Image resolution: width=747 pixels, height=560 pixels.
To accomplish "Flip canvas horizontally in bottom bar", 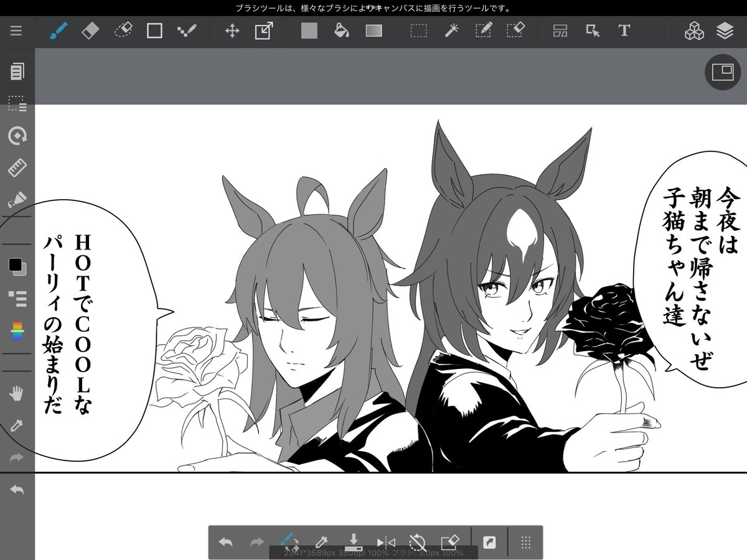I will (x=386, y=543).
